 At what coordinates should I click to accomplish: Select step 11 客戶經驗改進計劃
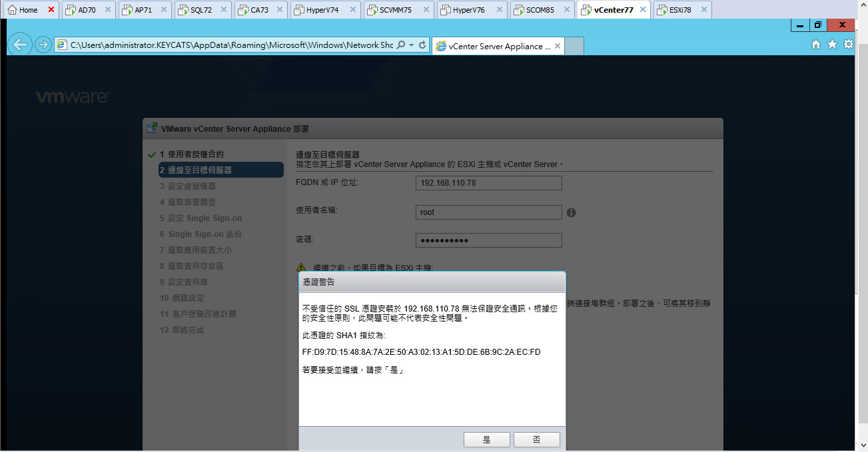point(198,314)
